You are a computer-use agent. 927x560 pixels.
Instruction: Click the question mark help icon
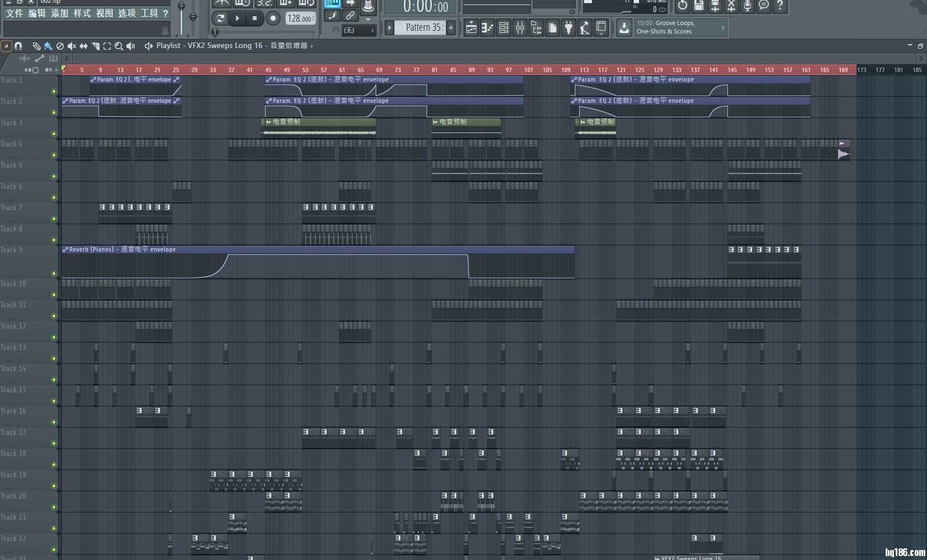pos(780,6)
